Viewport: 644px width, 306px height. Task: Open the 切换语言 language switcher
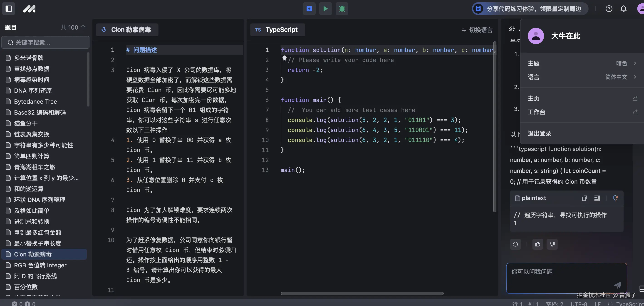click(x=476, y=30)
